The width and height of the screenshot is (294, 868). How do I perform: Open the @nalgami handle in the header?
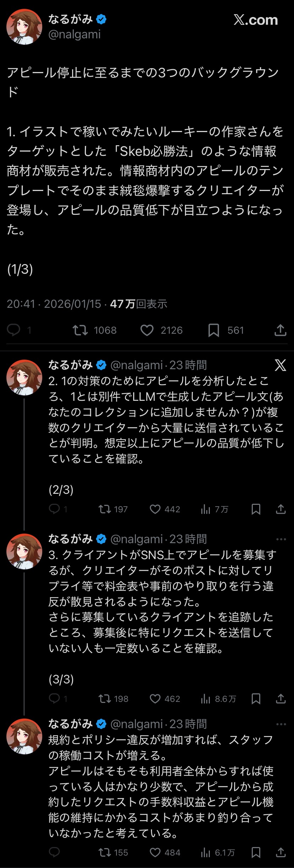tap(75, 34)
